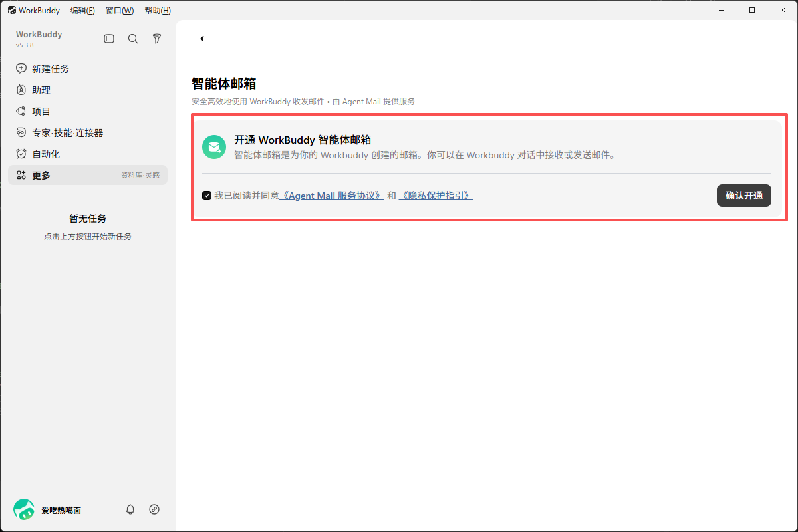Open the 《隐私保护指引》 link
The image size is (798, 532).
[436, 196]
